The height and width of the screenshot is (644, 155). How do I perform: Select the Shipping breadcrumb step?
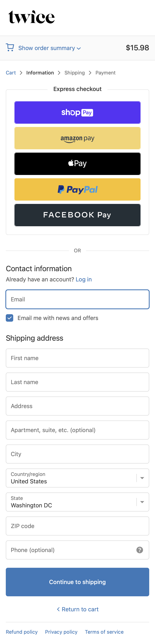[x=75, y=73]
